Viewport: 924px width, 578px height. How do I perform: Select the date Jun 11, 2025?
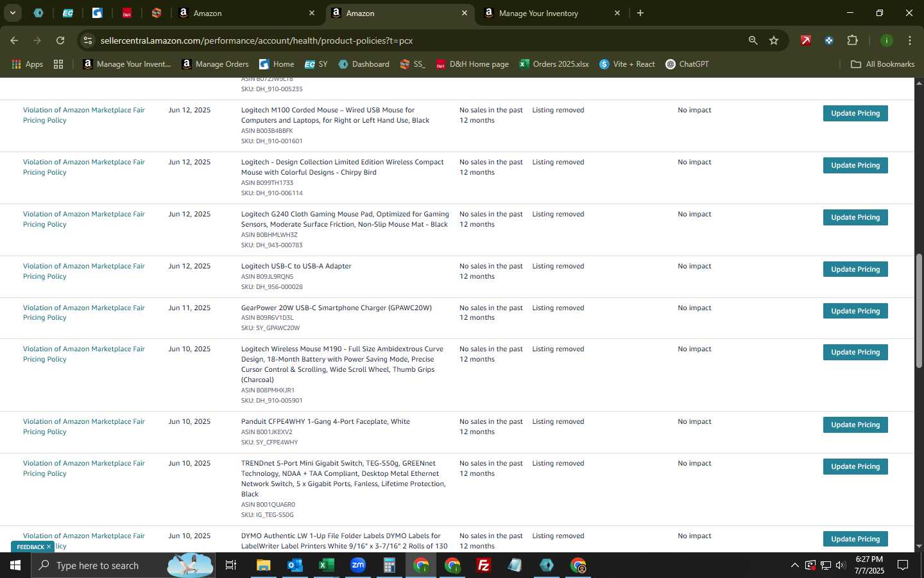click(x=189, y=308)
